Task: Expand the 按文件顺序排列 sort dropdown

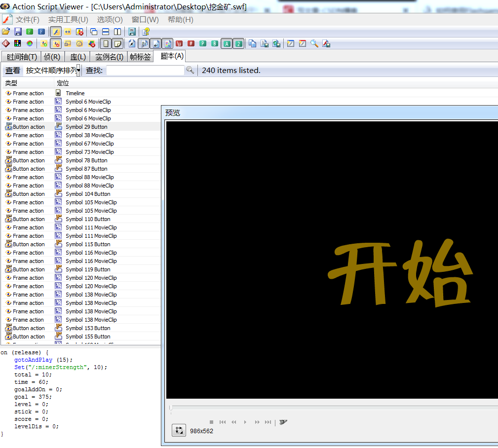Action: tap(78, 70)
